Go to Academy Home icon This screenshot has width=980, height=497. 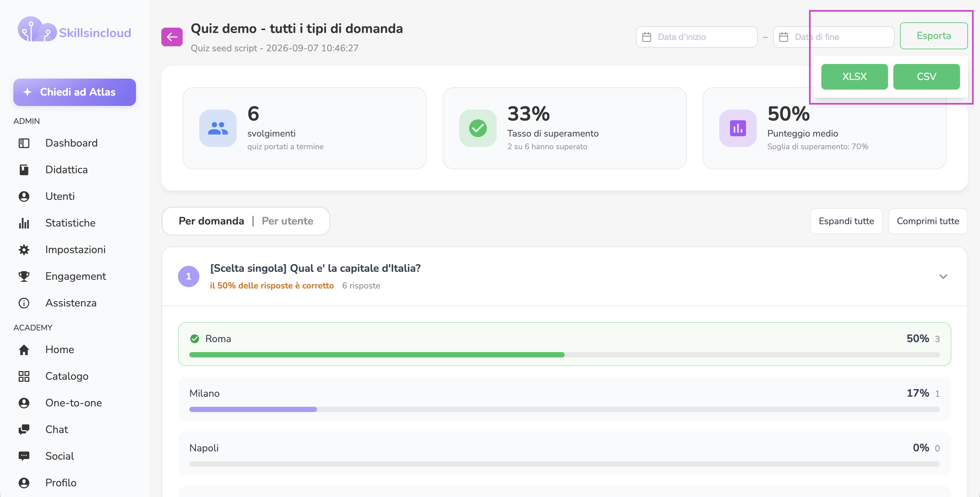(24, 349)
